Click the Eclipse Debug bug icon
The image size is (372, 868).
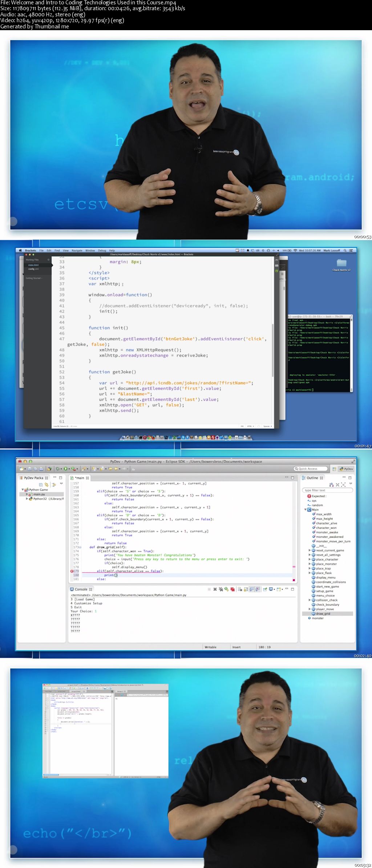pos(58,469)
